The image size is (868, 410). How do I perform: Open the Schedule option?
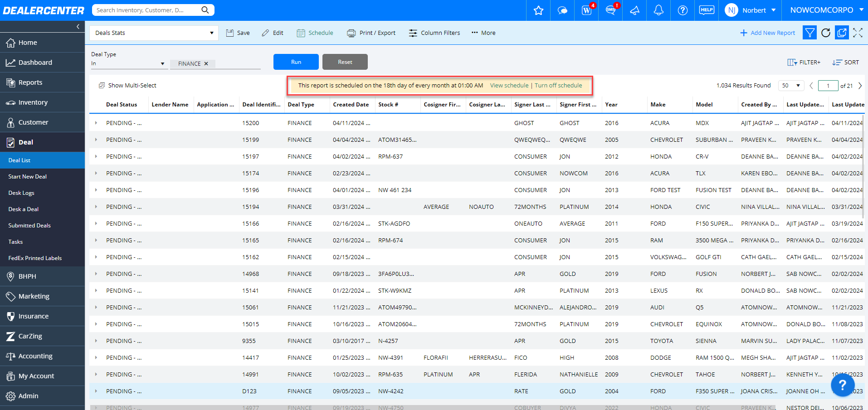point(315,33)
